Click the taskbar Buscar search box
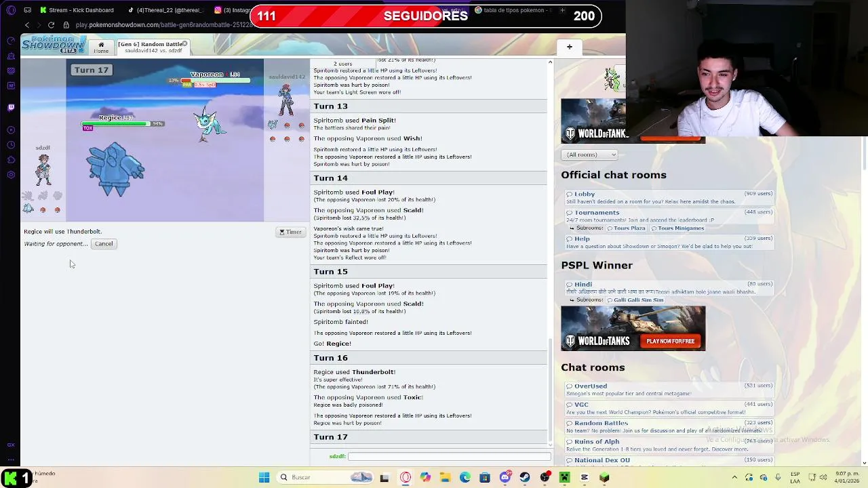868x488 pixels. [325, 477]
